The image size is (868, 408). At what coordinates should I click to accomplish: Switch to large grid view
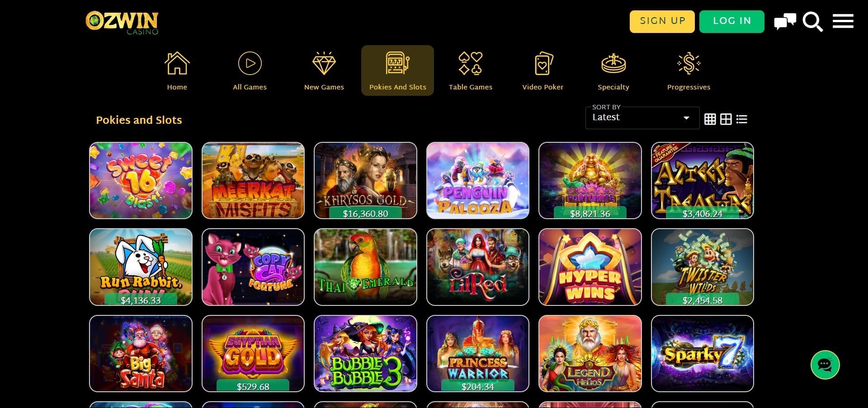[x=726, y=119]
